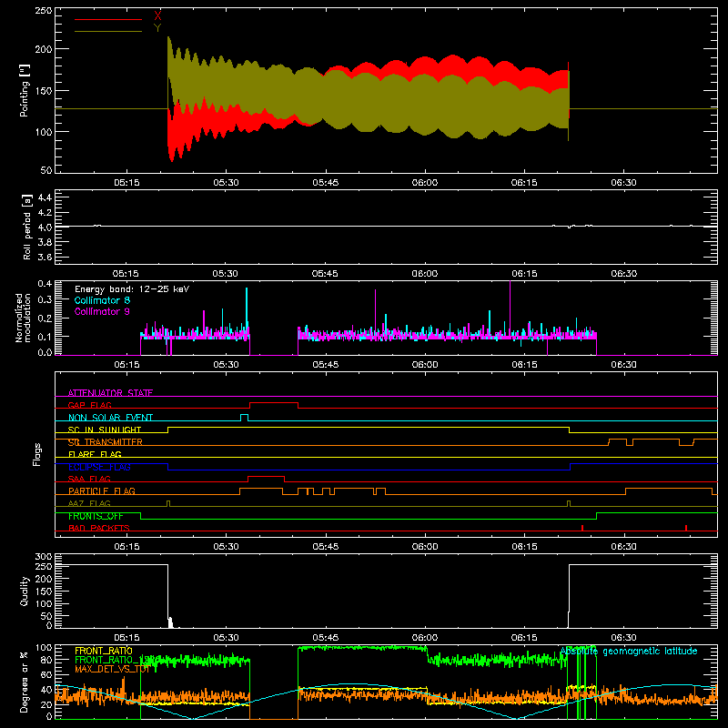Select the 'Energy band: 12-25 keV' label
Image resolution: width=728 pixels, height=728 pixels.
[x=132, y=289]
